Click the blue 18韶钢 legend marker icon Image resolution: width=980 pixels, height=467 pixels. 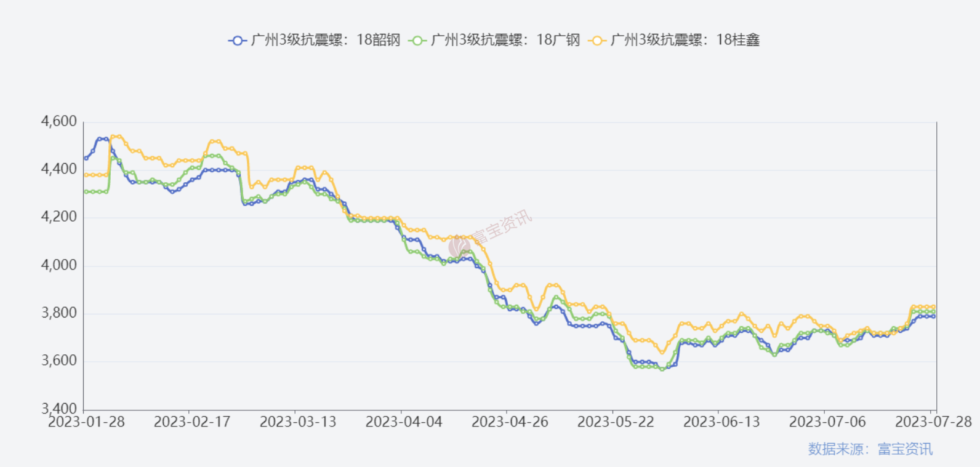[x=237, y=41]
